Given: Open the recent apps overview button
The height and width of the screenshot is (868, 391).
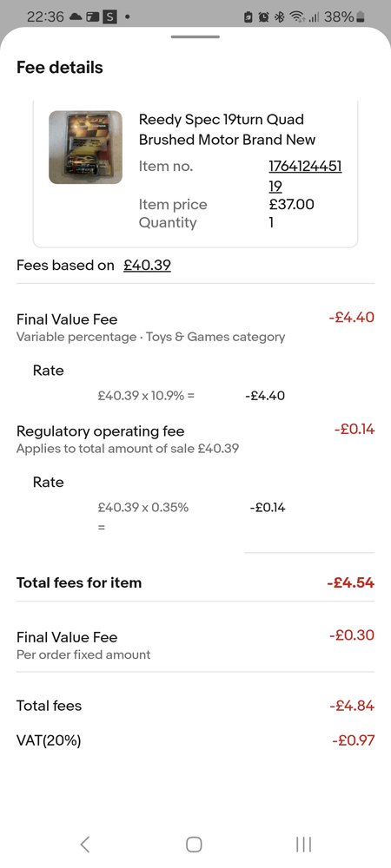Looking at the screenshot, I should point(303,845).
